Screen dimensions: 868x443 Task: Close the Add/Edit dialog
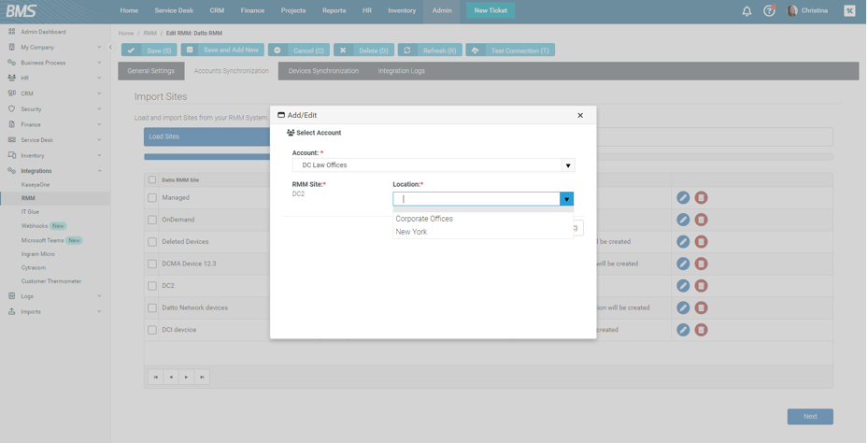pos(580,116)
